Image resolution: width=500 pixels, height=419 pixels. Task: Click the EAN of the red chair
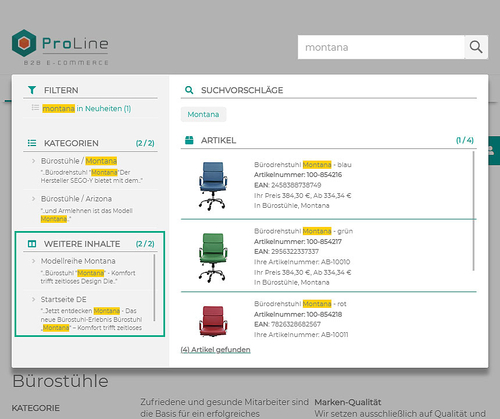[287, 324]
